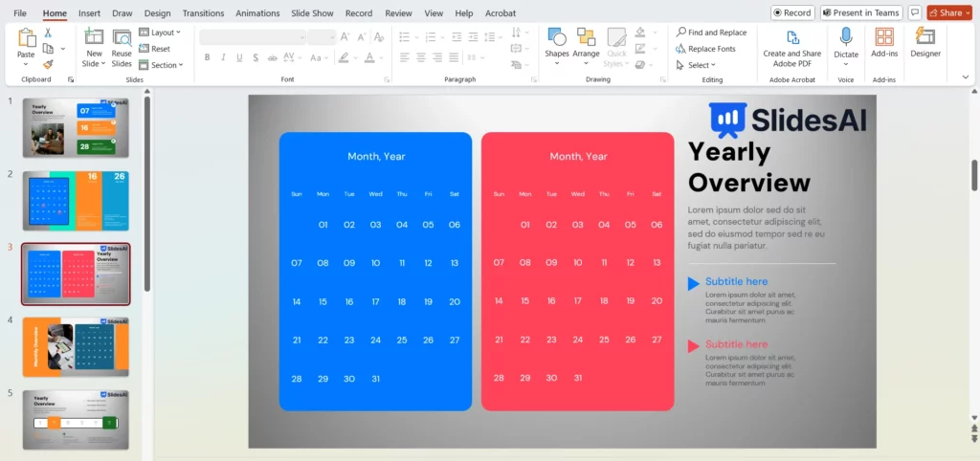
Task: Toggle Italic formatting
Action: 223,57
